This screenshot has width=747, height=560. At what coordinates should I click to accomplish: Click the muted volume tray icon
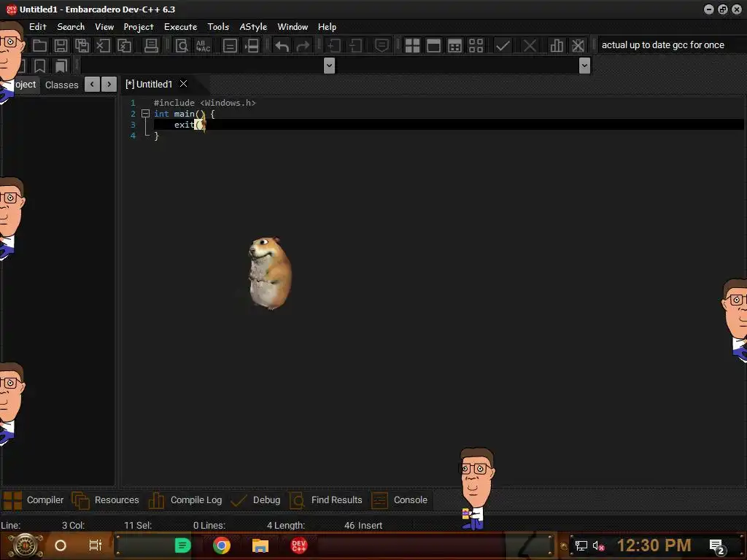598,545
